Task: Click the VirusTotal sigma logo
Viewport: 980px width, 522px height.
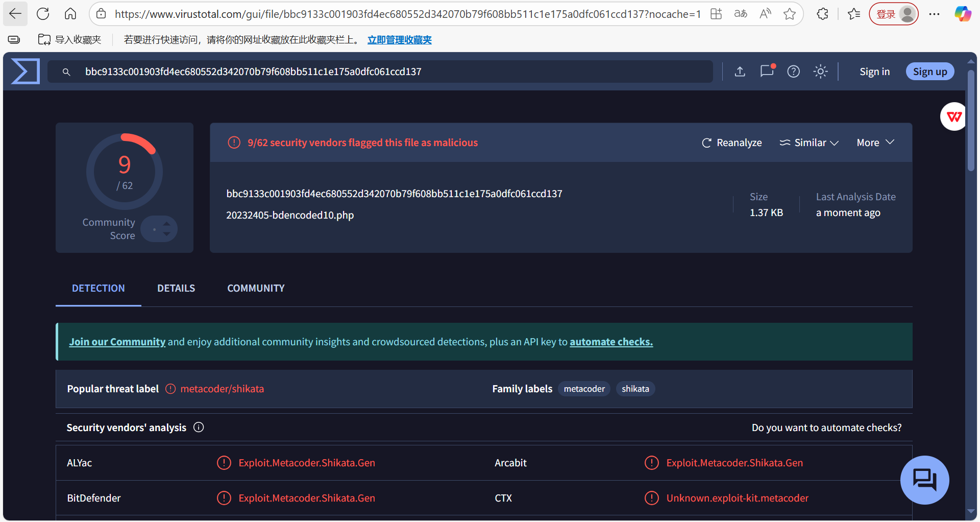Action: click(x=26, y=71)
